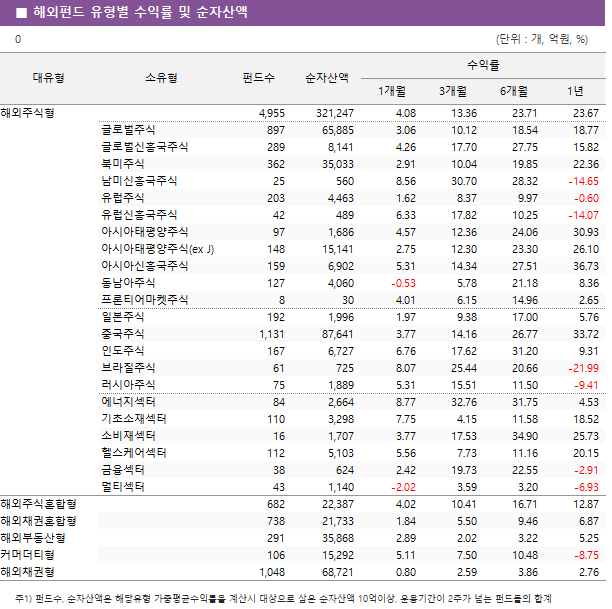Select the 유럽주식 row label

123,198
